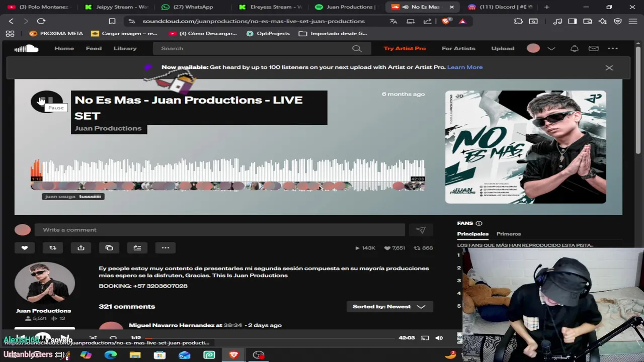Open Juan Productions link under track title
This screenshot has height=362, width=644.
pyautogui.click(x=108, y=128)
